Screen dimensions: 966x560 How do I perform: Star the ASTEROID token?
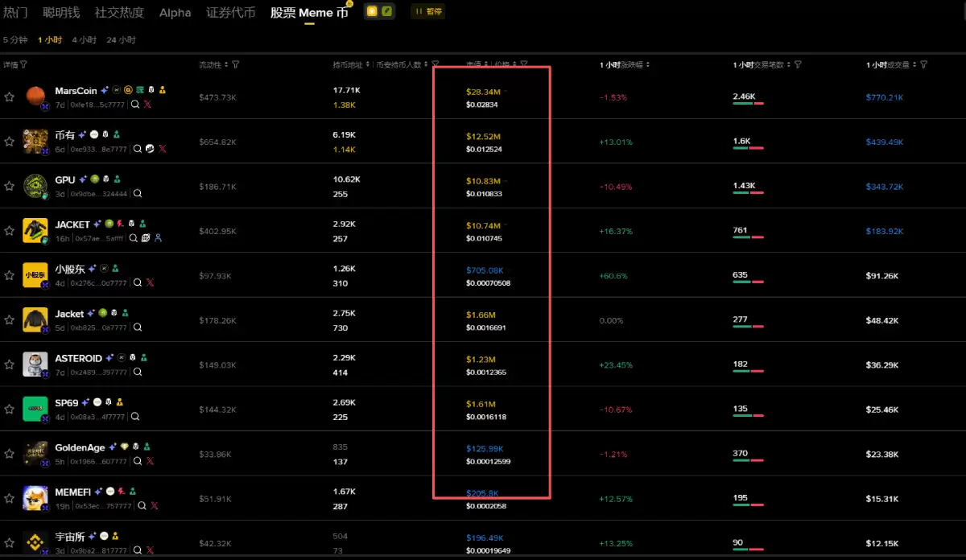tap(9, 364)
